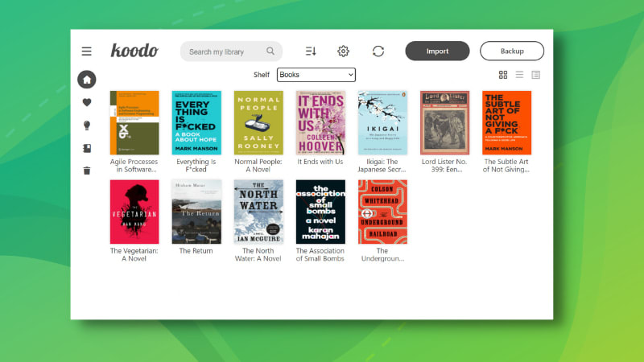This screenshot has width=644, height=362.
Task: Expand the Shelf Books dropdown
Action: [316, 75]
